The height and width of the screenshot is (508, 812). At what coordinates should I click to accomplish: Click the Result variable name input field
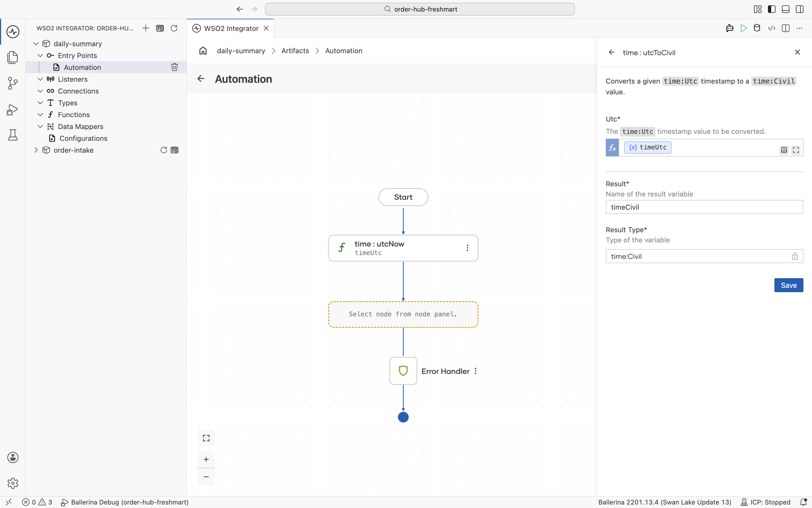[x=704, y=207]
